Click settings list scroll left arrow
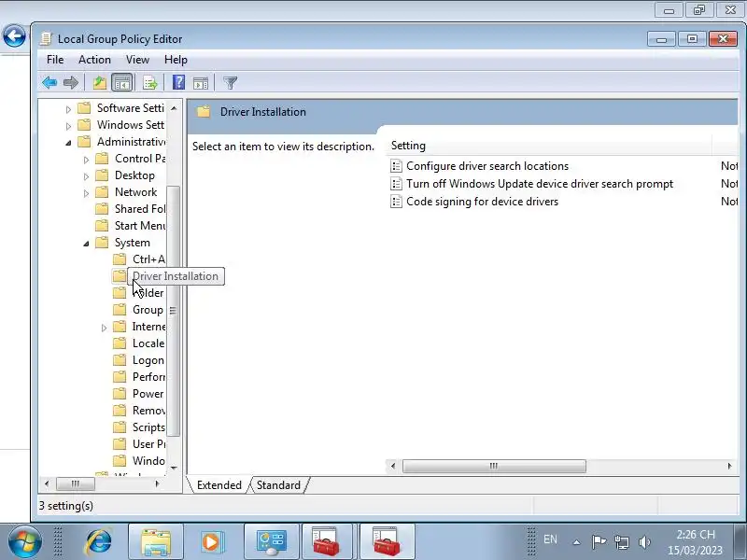The width and height of the screenshot is (747, 560). (x=393, y=466)
